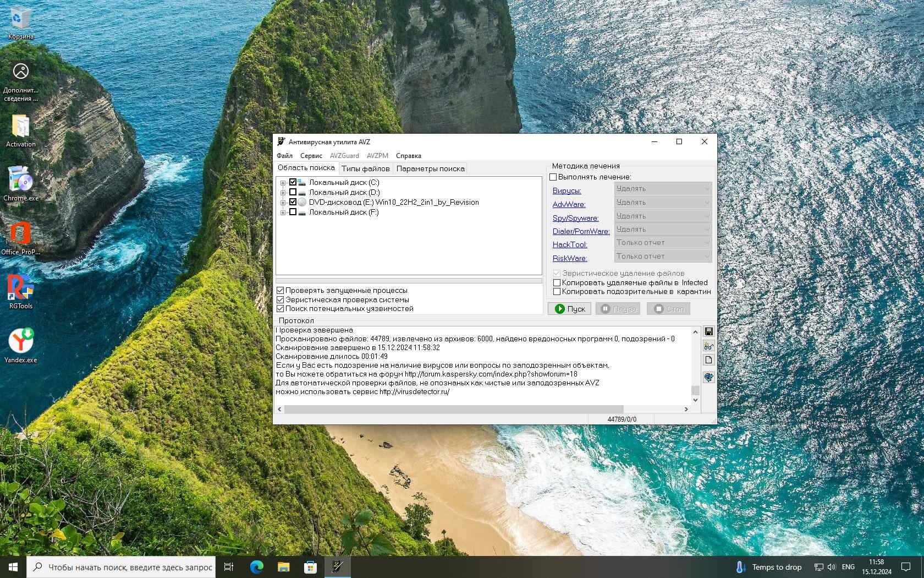Click the blank page icon beside the protocol
The image size is (924, 578).
click(x=708, y=360)
